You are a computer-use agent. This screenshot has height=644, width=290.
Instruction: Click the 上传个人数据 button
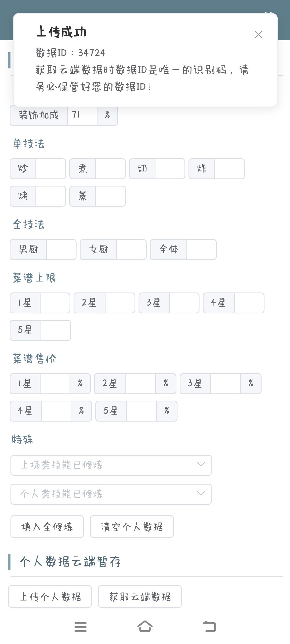[x=50, y=597]
